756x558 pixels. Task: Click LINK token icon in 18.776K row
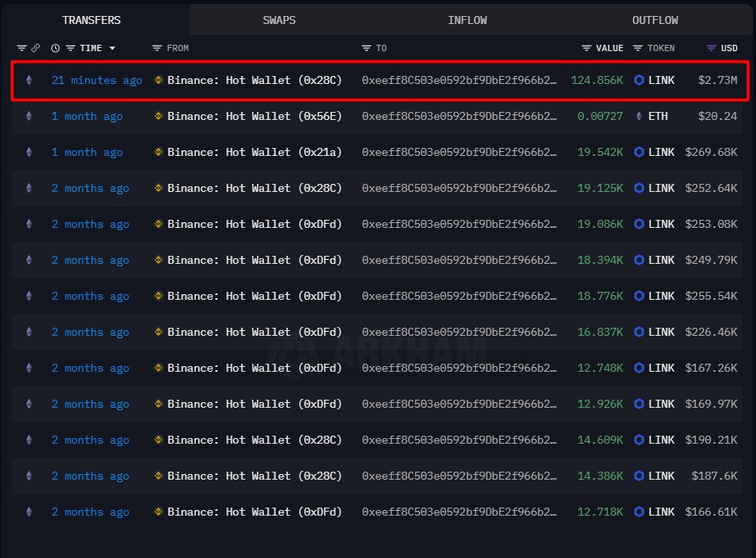point(639,296)
